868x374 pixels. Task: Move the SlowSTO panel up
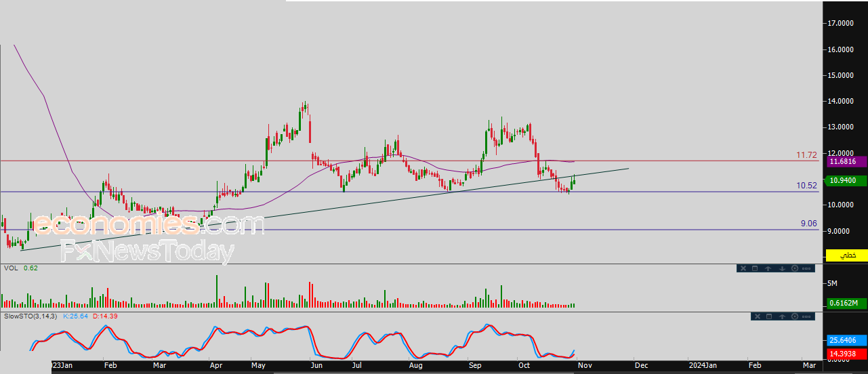[x=781, y=316]
